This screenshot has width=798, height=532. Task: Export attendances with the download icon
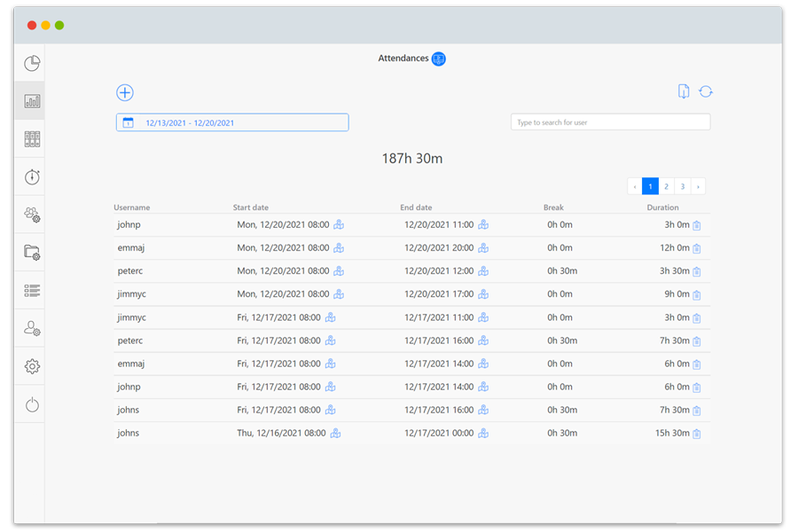click(684, 91)
